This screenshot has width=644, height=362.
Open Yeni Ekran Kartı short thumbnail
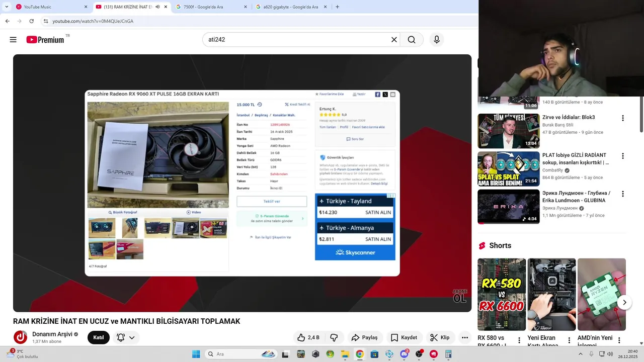pyautogui.click(x=551, y=294)
